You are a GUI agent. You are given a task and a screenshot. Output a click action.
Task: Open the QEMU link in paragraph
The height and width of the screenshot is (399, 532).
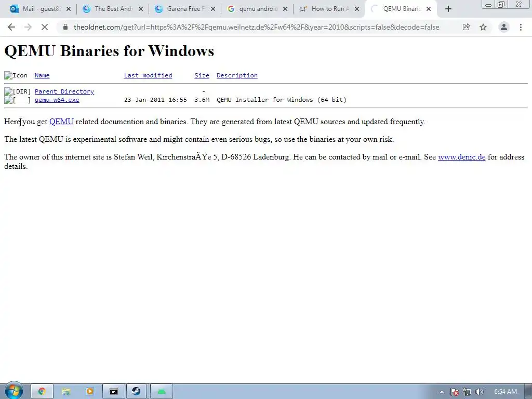(61, 122)
